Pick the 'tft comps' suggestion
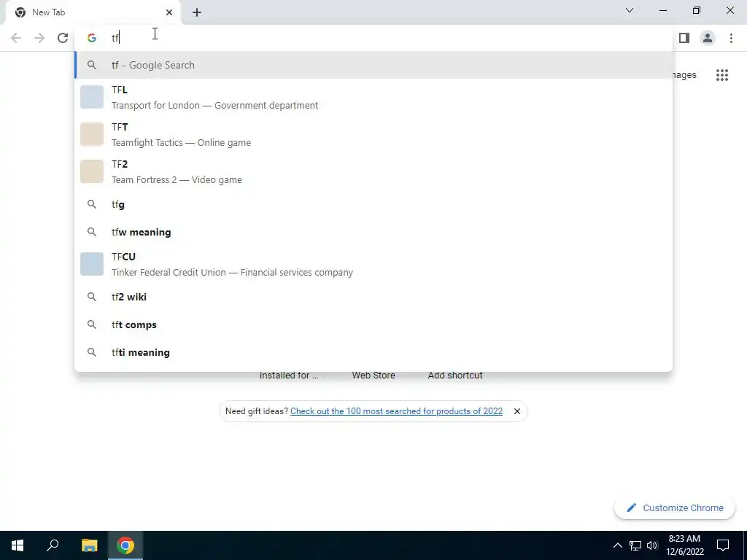Viewport: 747px width, 560px height. (x=373, y=324)
